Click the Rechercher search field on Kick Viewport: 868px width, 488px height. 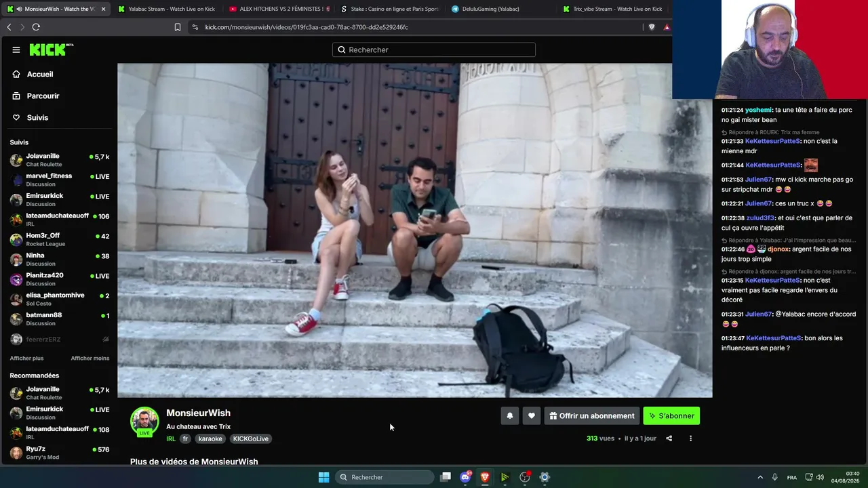pos(434,49)
